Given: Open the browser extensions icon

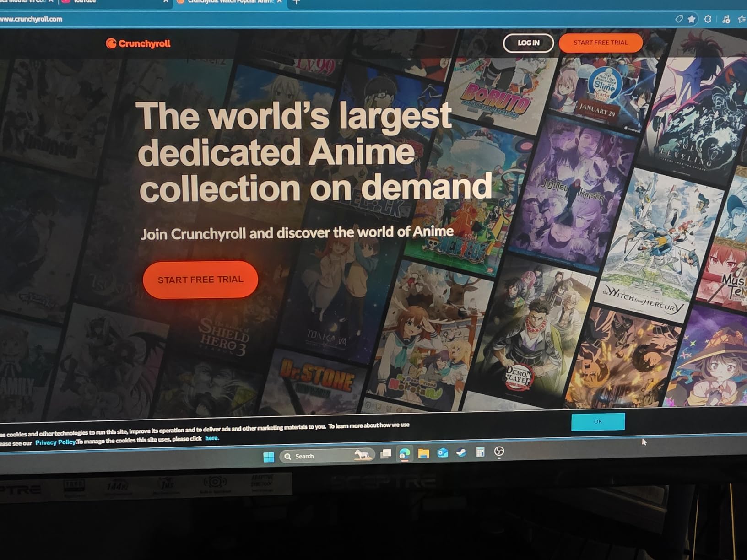Looking at the screenshot, I should tap(708, 19).
